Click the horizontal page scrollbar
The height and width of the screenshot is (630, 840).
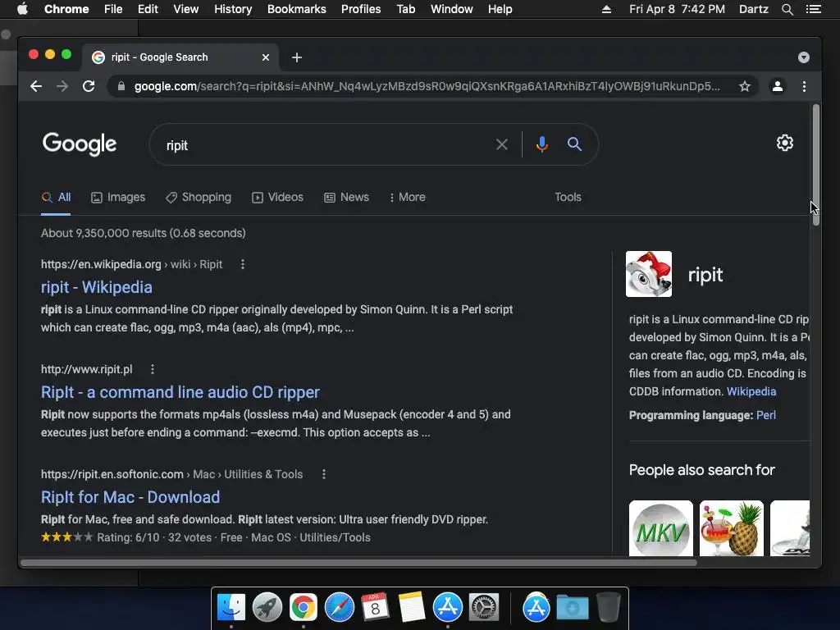pos(359,563)
